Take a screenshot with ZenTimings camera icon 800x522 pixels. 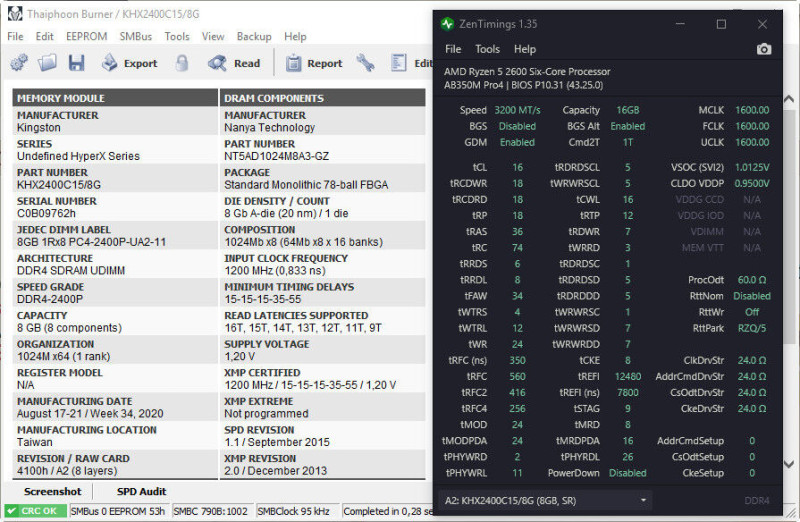763,49
